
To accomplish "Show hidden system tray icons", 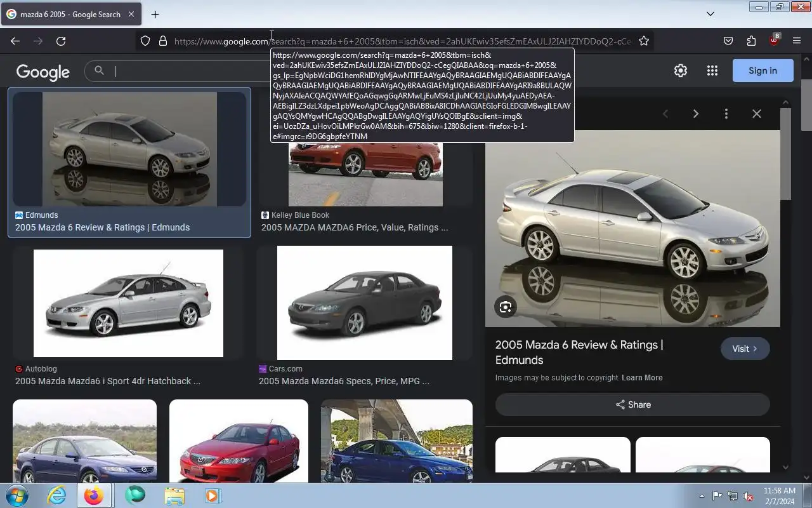I will point(702,496).
